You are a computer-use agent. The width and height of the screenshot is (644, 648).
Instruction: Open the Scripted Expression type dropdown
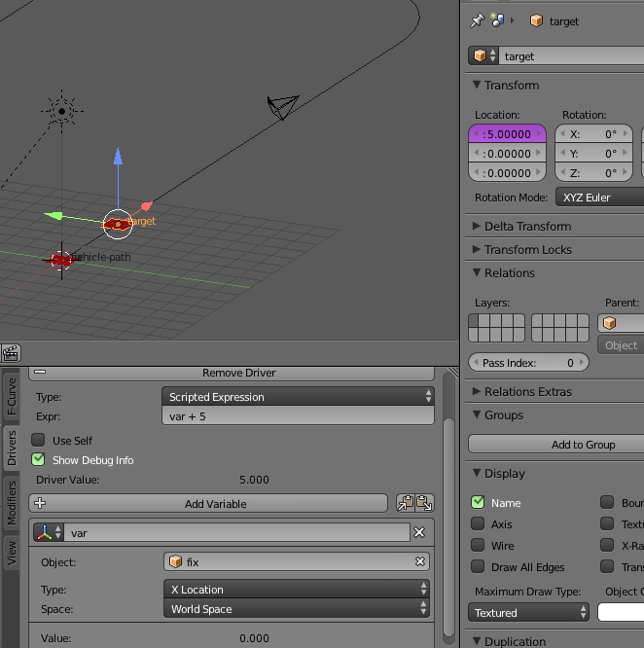tap(298, 397)
